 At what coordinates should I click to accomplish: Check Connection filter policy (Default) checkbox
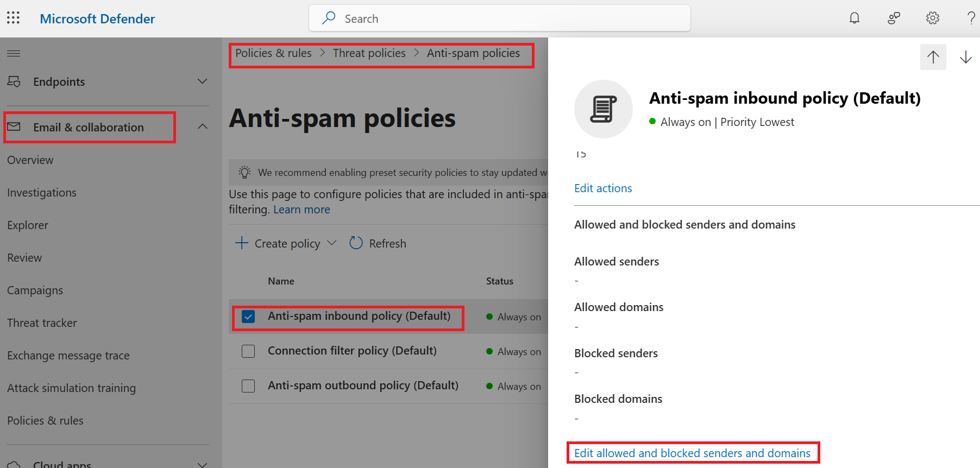coord(248,351)
